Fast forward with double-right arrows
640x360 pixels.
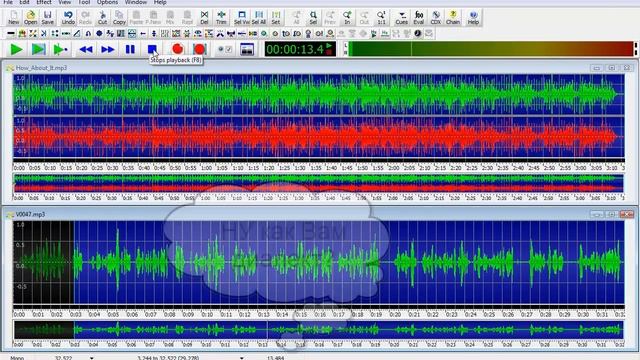click(x=108, y=49)
